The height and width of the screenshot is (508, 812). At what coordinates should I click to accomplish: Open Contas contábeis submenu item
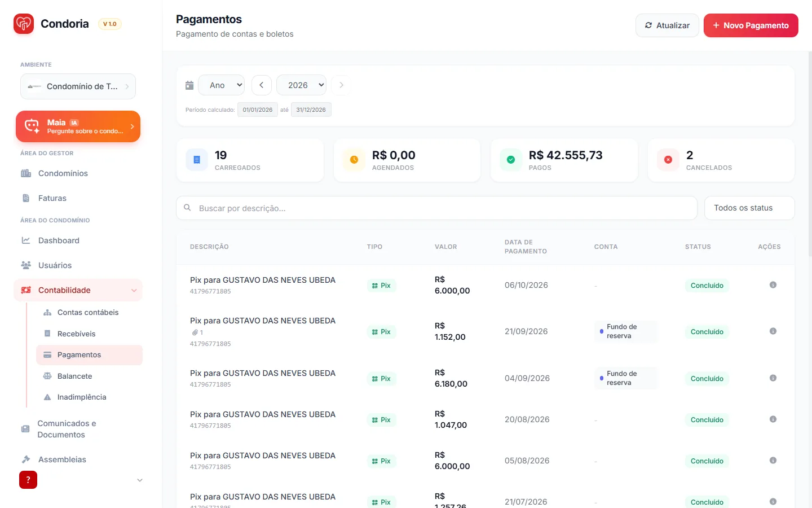click(x=89, y=312)
